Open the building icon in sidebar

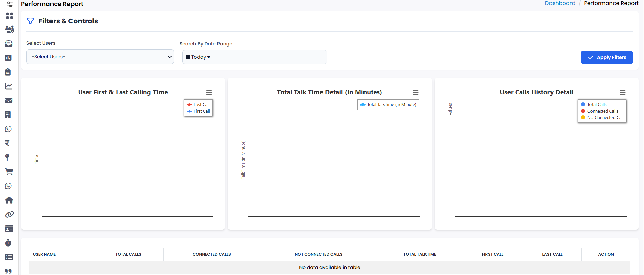pos(8,115)
